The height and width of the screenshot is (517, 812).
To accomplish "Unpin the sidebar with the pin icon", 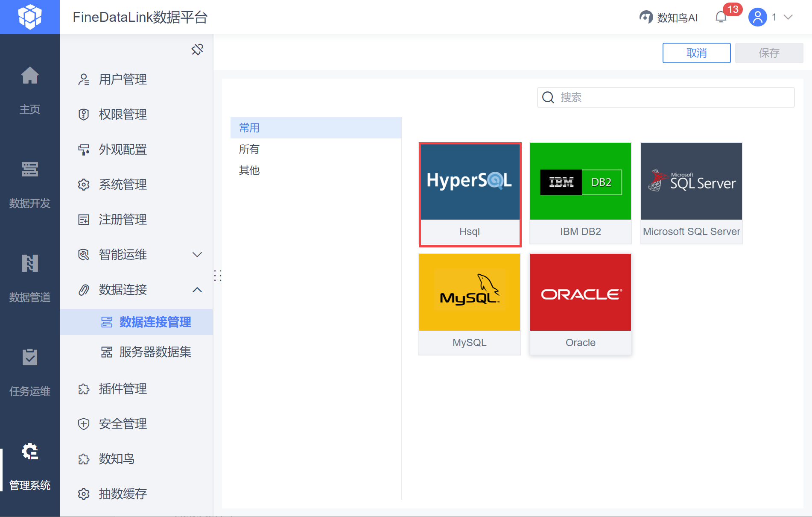I will click(197, 50).
